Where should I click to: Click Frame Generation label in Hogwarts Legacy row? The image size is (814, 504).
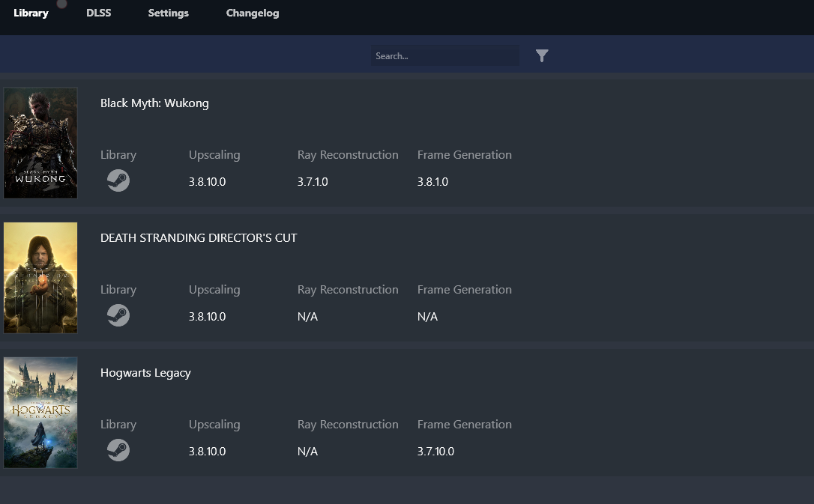pos(465,424)
